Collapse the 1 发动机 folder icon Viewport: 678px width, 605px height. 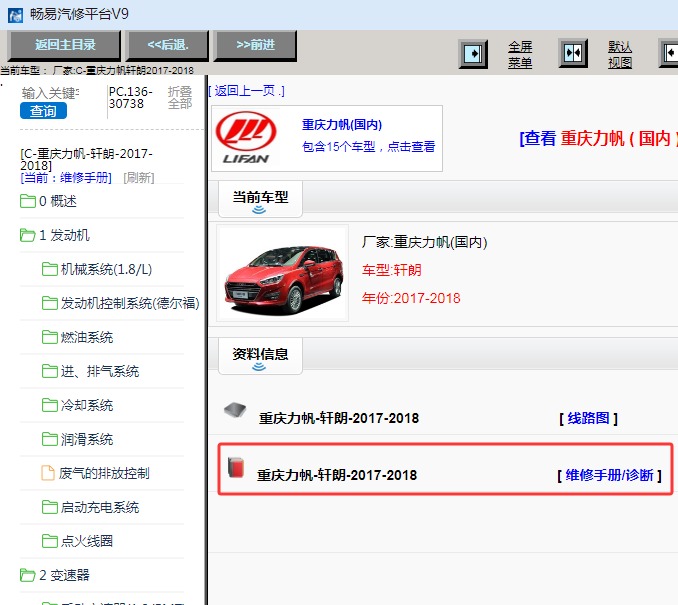[x=28, y=235]
